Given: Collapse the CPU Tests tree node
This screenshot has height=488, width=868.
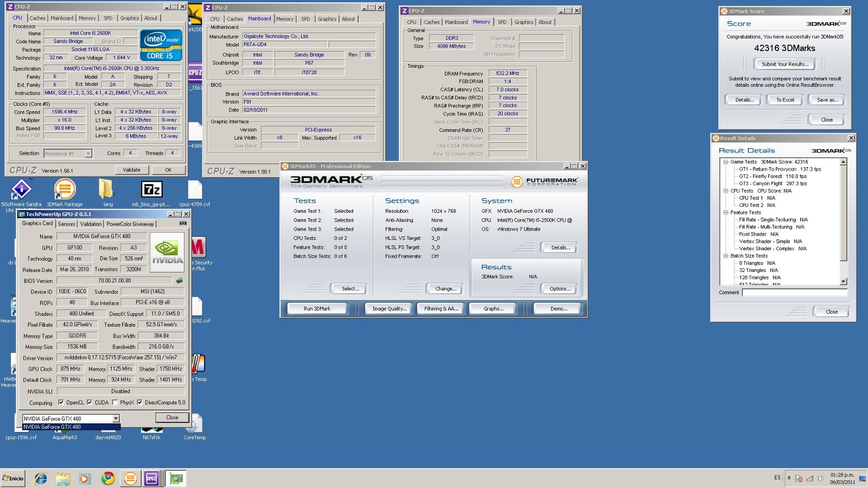Looking at the screenshot, I should [726, 191].
